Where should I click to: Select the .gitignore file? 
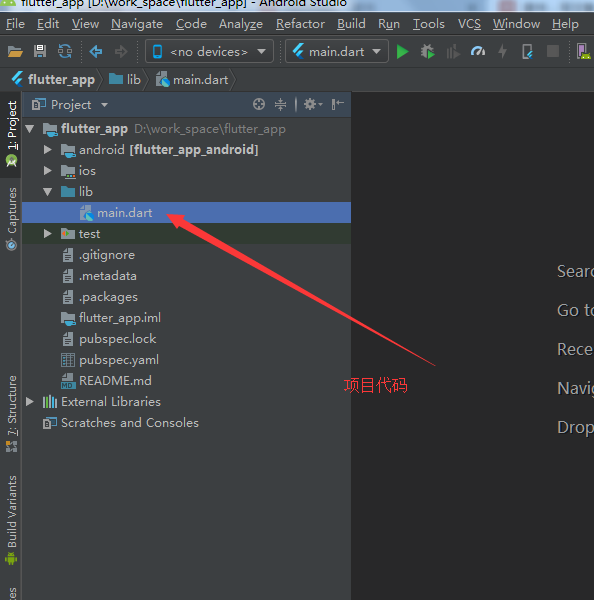pyautogui.click(x=186, y=255)
